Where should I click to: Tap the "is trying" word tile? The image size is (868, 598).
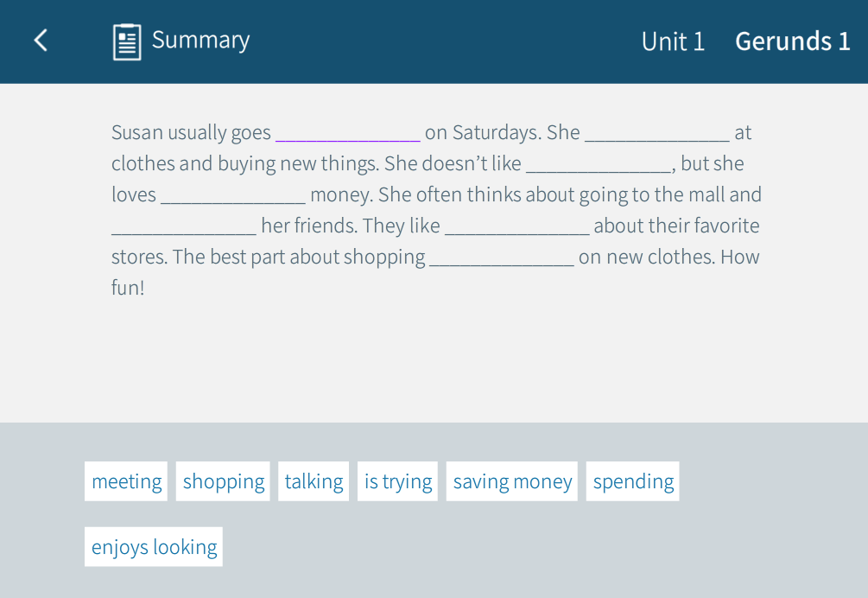pyautogui.click(x=397, y=481)
